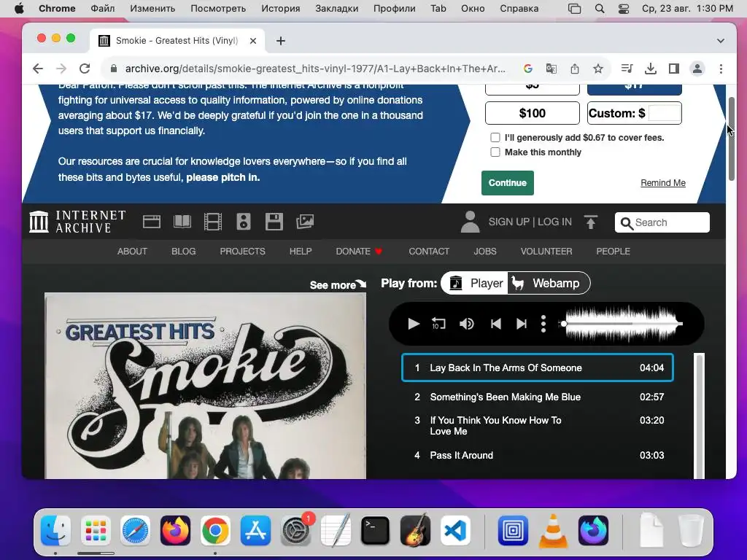Click the Custom amount input field

point(665,113)
